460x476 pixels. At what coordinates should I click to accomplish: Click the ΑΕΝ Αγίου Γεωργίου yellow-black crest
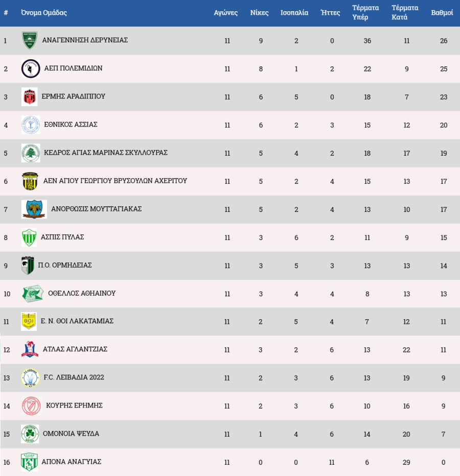29,181
